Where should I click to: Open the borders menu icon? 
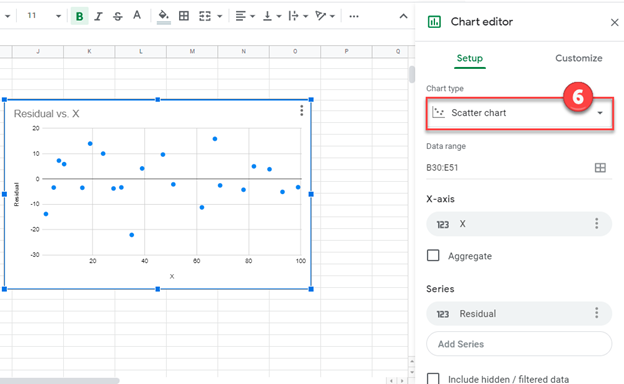pyautogui.click(x=184, y=16)
